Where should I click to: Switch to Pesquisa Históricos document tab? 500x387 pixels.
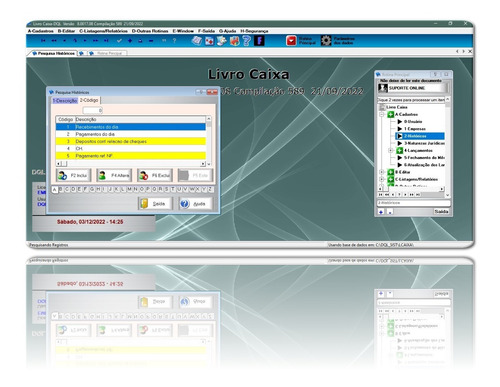pyautogui.click(x=54, y=53)
